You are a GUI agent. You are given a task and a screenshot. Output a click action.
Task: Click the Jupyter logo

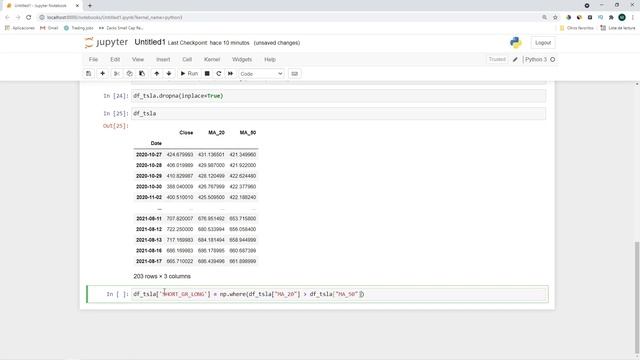click(x=106, y=42)
